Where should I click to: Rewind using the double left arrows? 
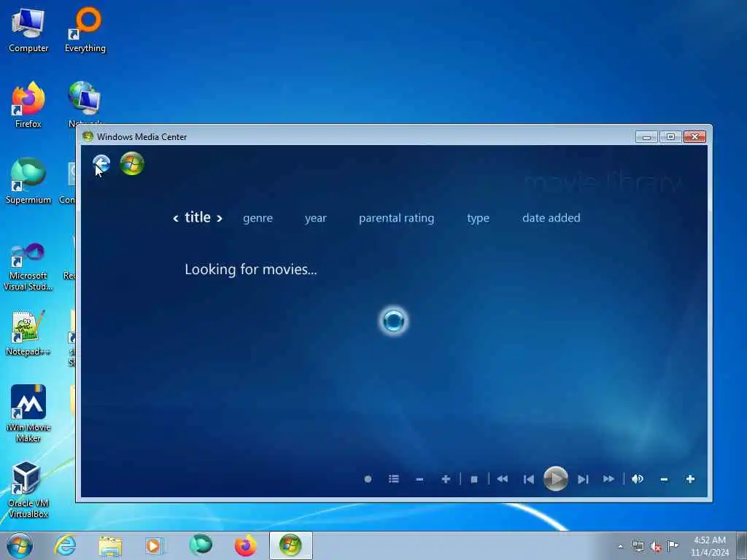pos(503,479)
